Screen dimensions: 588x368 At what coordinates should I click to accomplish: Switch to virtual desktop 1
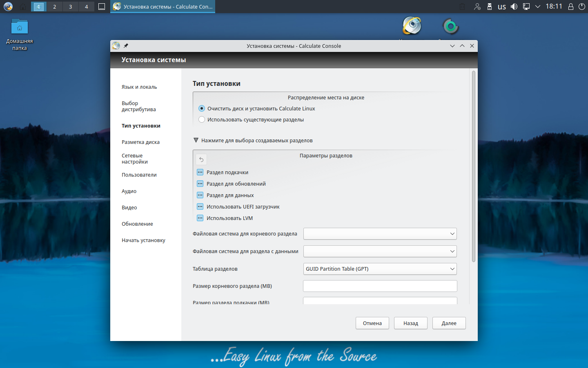coord(39,7)
